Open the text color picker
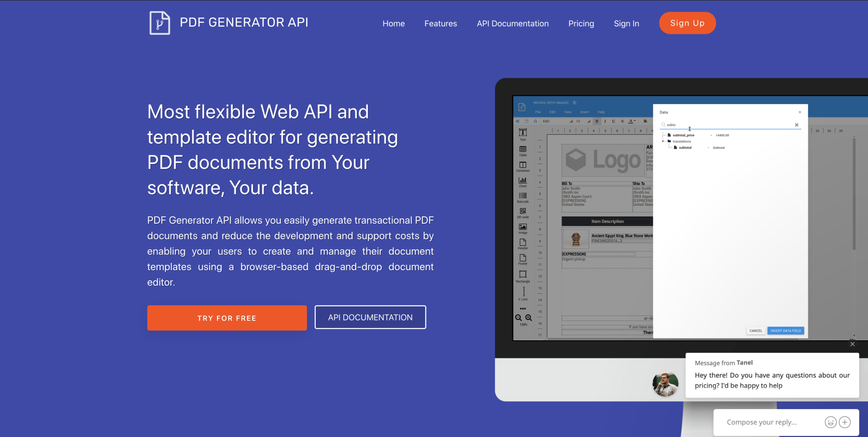Viewport: 868px width, 437px height. (631, 122)
